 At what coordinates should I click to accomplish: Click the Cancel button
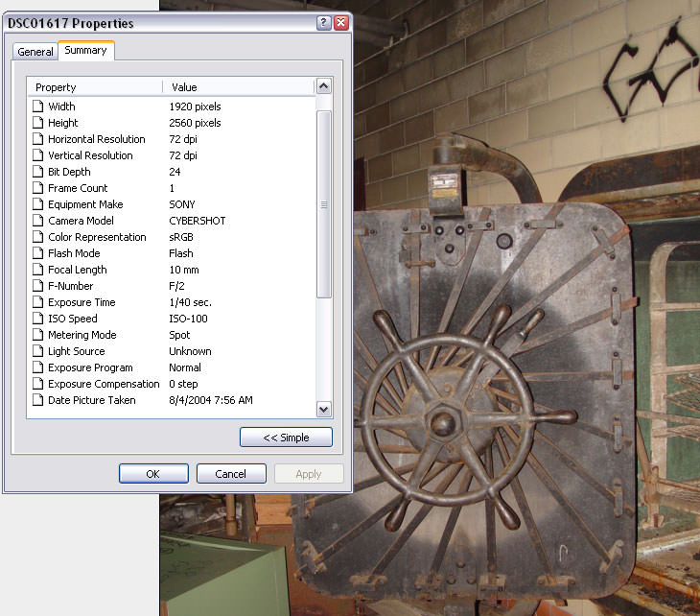[231, 474]
